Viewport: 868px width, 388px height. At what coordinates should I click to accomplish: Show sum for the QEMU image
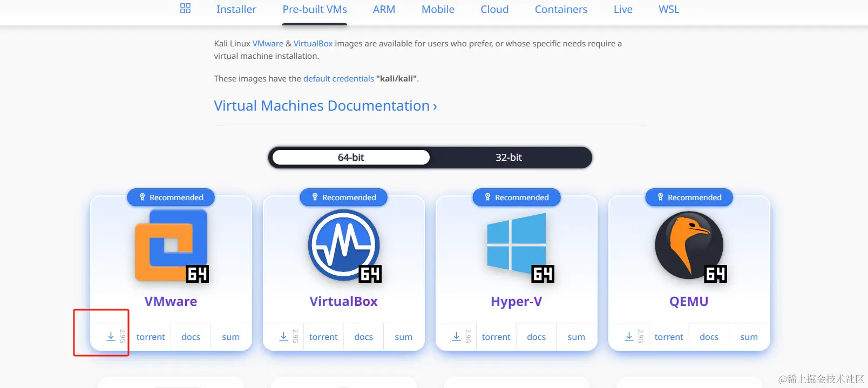[749, 337]
